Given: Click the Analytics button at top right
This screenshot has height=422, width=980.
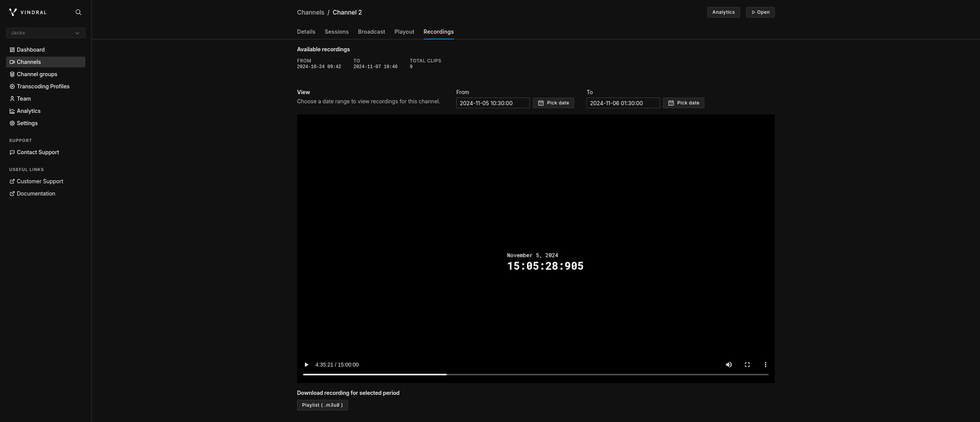Looking at the screenshot, I should [724, 12].
